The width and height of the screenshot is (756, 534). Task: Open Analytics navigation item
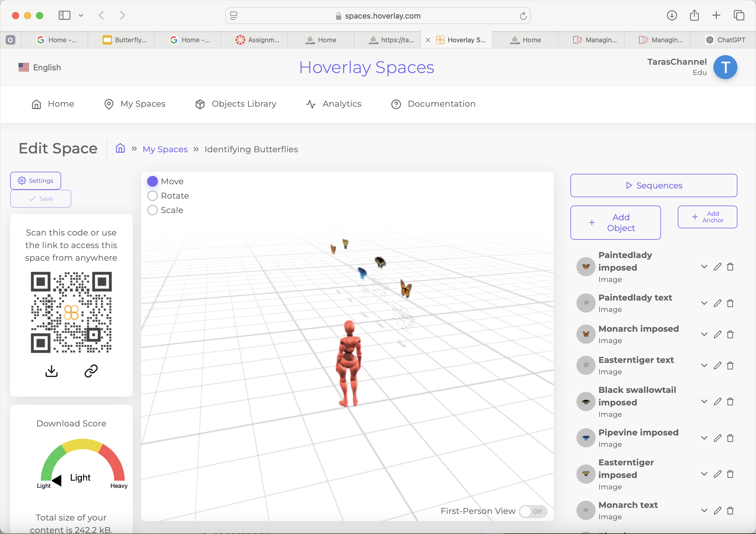point(334,104)
